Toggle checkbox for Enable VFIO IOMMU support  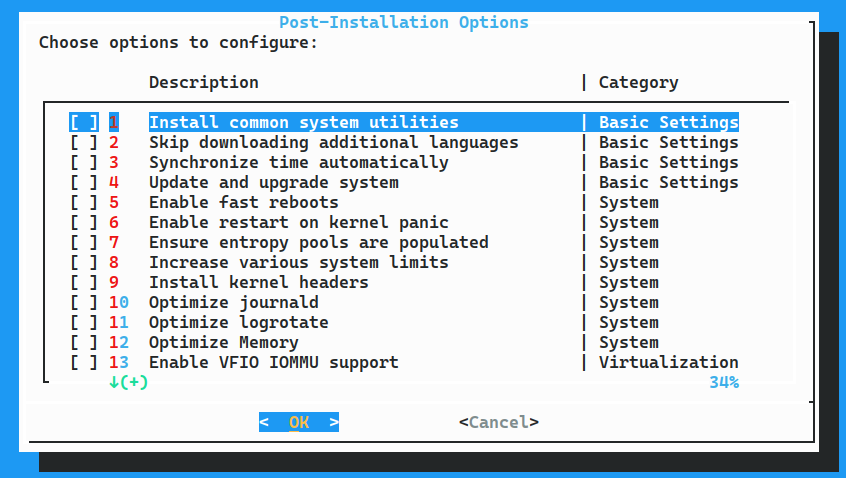(x=84, y=362)
